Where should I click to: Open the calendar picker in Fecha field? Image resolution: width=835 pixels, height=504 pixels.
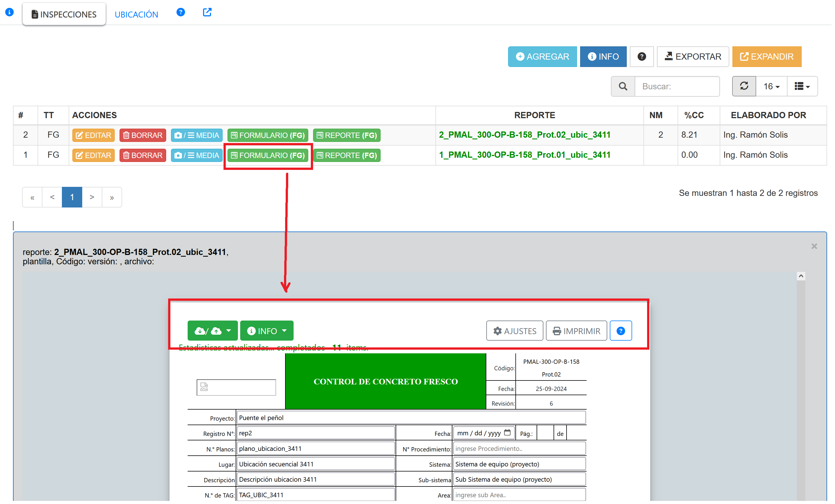point(507,432)
